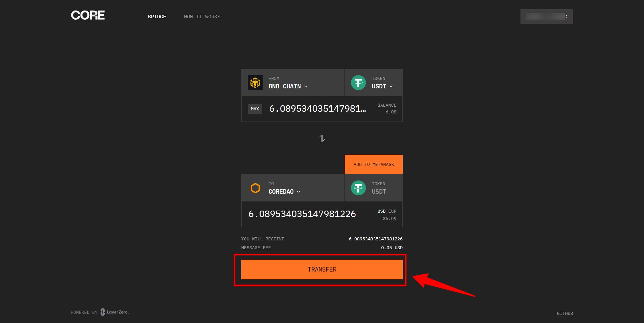The height and width of the screenshot is (323, 644).
Task: Open the TO chain selector for COREDAO
Action: 284,191
